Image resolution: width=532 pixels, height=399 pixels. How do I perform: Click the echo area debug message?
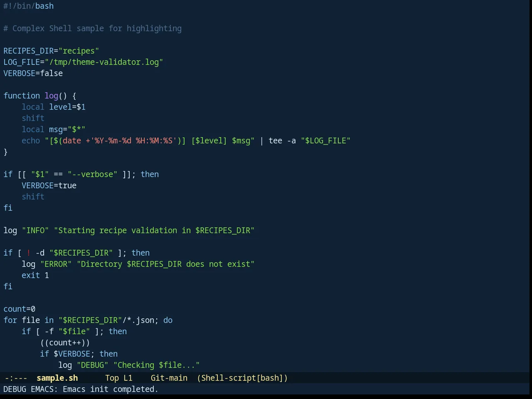pyautogui.click(x=81, y=389)
